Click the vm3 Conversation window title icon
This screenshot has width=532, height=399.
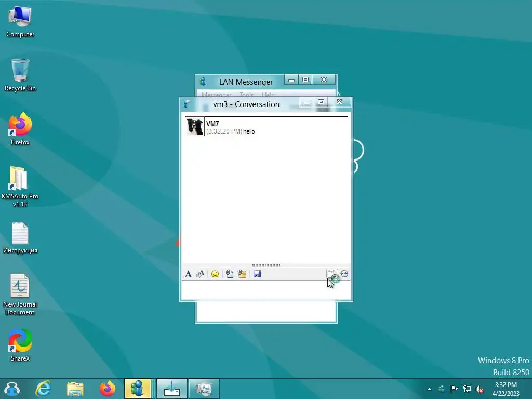tap(187, 104)
